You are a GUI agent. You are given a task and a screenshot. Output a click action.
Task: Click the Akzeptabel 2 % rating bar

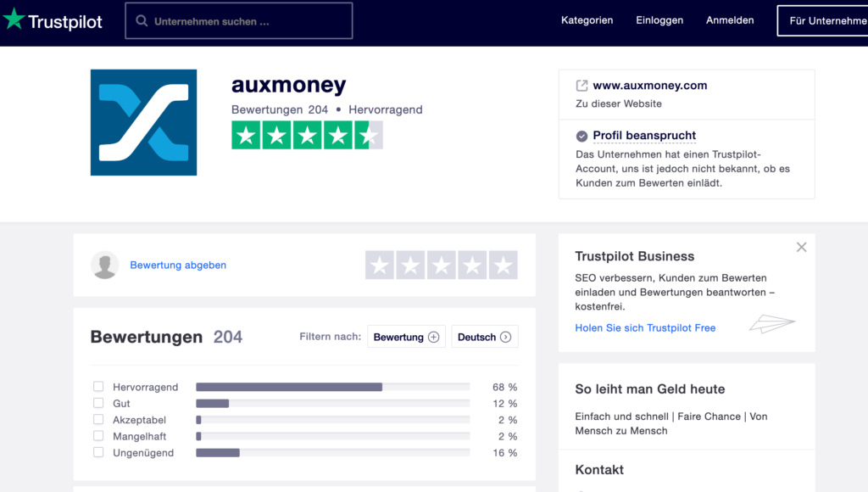click(x=332, y=420)
